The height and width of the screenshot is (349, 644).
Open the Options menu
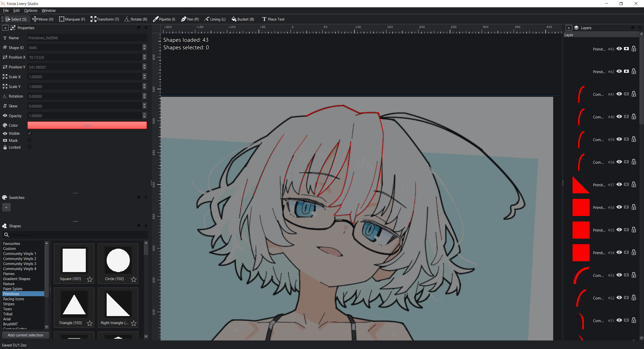[x=31, y=10]
